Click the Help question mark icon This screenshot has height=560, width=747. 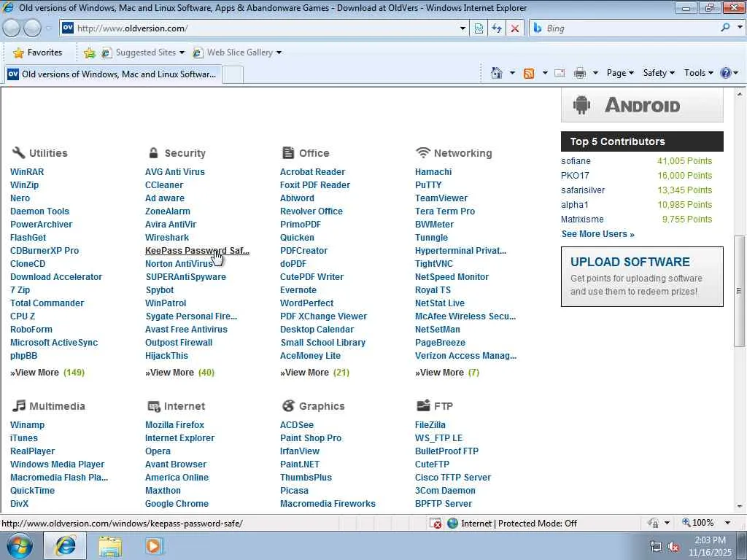pos(726,73)
